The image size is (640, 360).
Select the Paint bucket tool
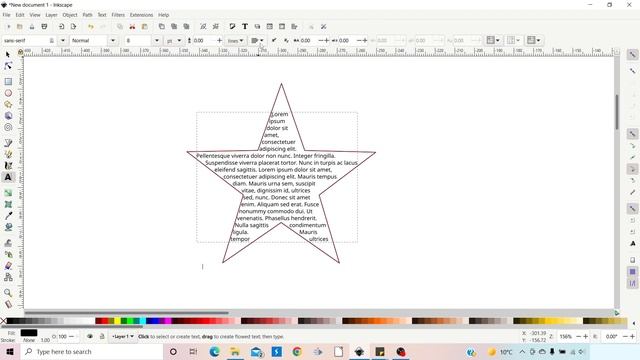coord(8,227)
